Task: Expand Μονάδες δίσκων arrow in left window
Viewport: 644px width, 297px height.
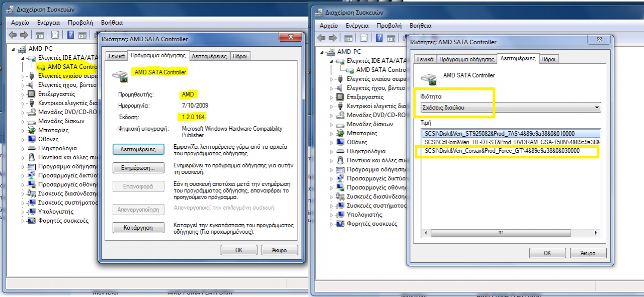Action: 23,121
